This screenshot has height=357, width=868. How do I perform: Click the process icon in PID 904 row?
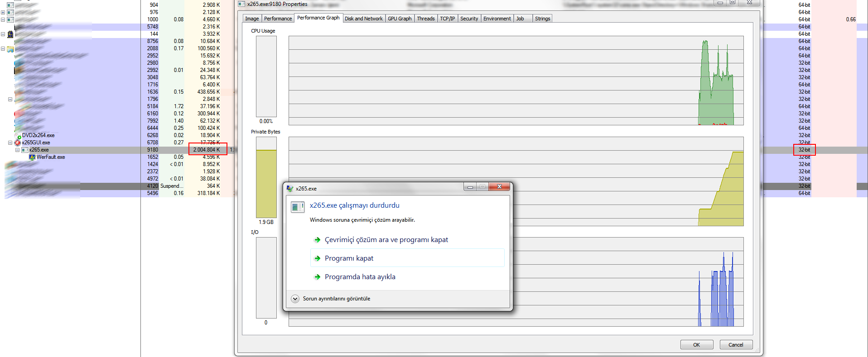[10, 5]
